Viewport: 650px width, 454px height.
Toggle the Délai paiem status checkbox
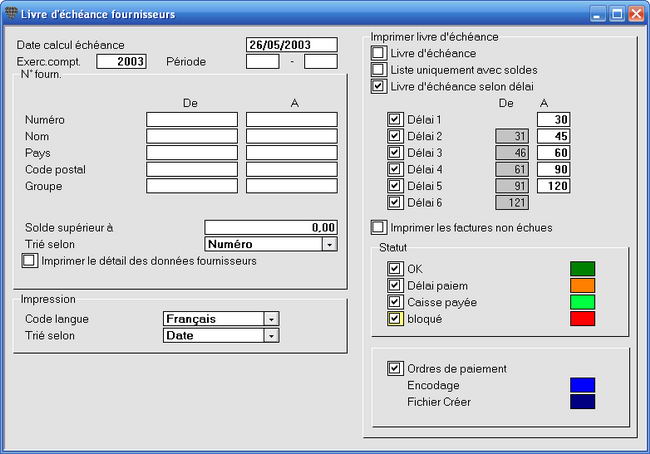point(395,285)
